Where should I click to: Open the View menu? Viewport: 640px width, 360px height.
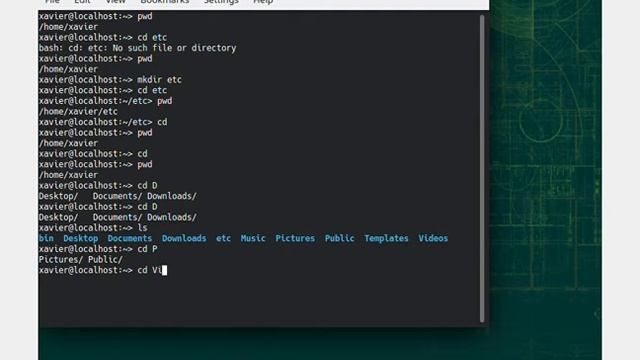[x=116, y=2]
